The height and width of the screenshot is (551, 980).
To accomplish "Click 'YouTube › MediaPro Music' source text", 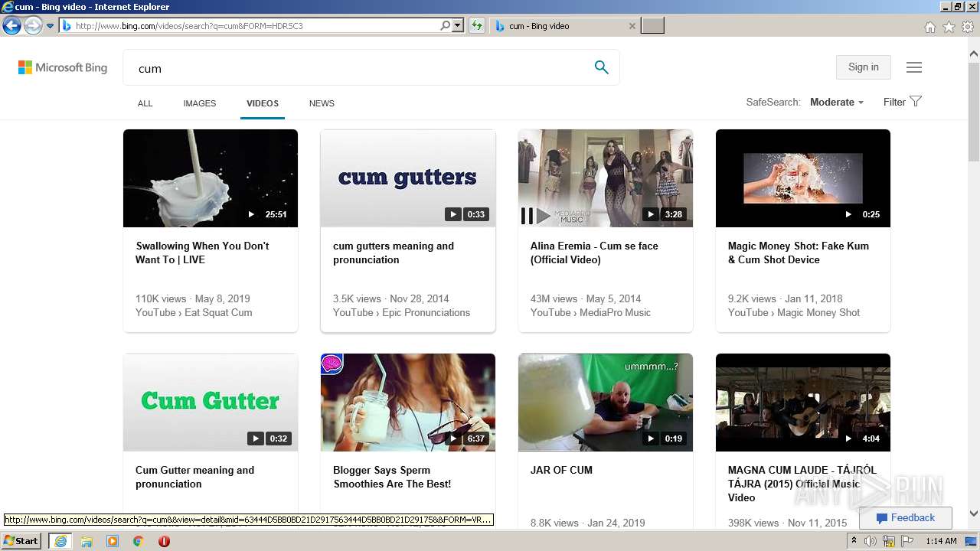I will tap(590, 312).
